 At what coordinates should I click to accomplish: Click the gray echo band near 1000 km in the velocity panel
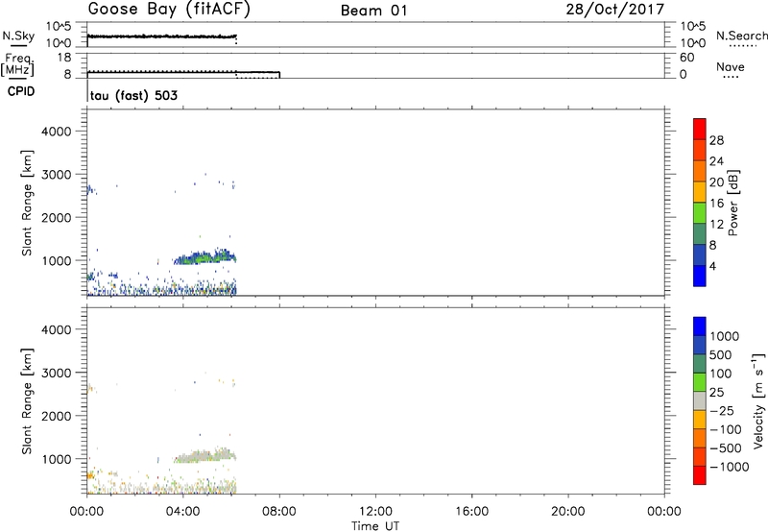pos(204,455)
